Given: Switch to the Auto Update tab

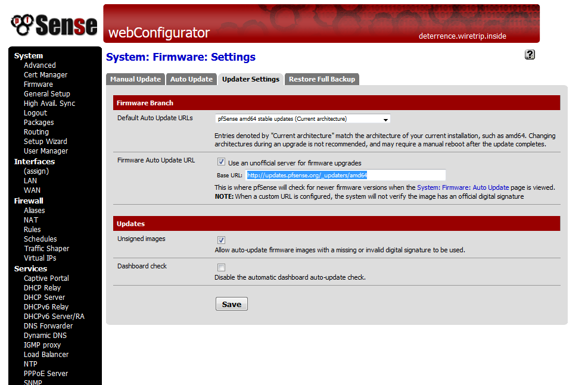Looking at the screenshot, I should point(191,79).
